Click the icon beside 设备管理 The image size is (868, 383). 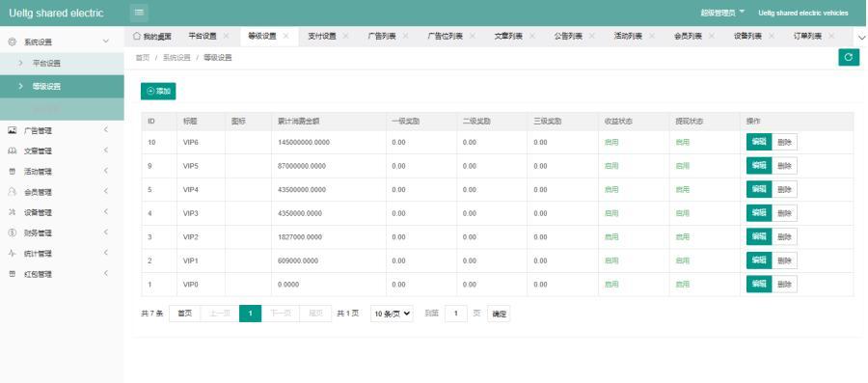click(x=13, y=212)
